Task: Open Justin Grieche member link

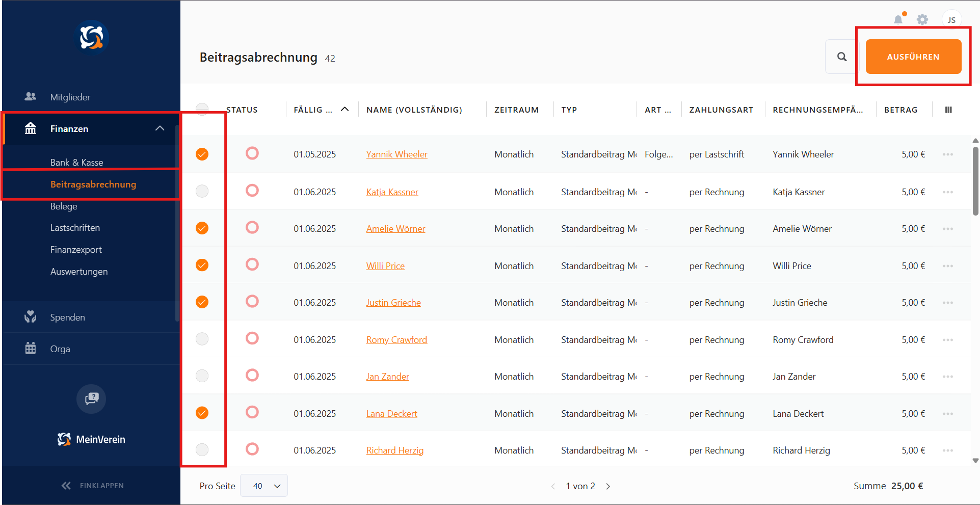Action: 393,303
